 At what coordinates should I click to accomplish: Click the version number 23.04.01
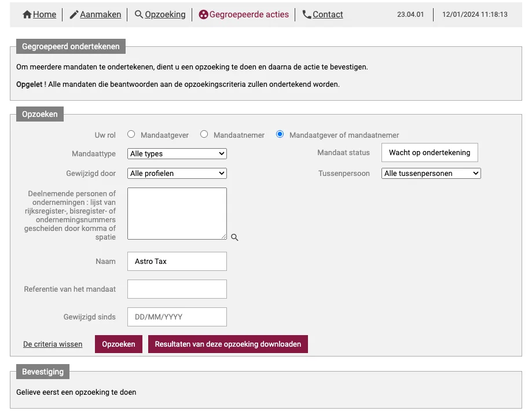(410, 14)
